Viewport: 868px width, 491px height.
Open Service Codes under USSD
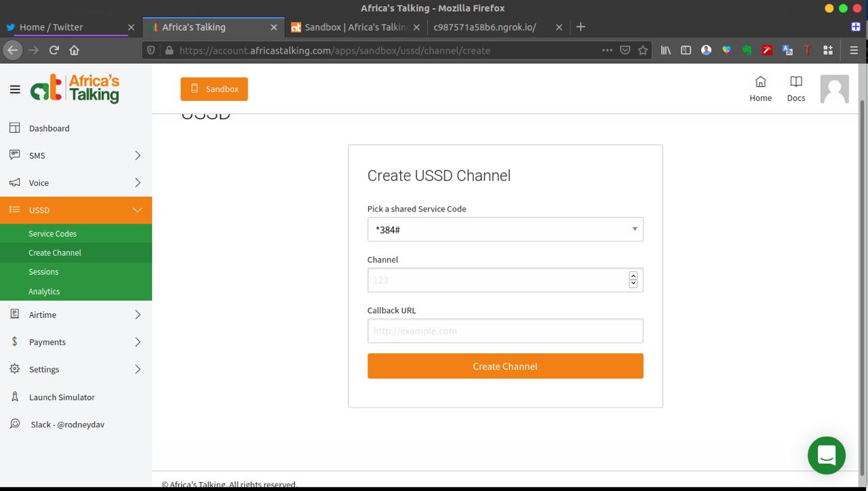[76, 233]
